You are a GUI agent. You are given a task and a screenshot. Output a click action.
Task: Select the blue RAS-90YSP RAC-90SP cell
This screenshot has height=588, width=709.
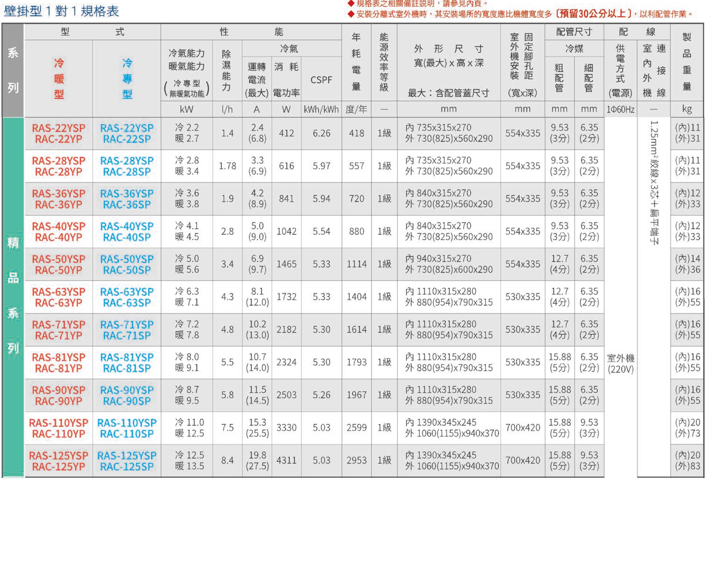click(x=127, y=395)
